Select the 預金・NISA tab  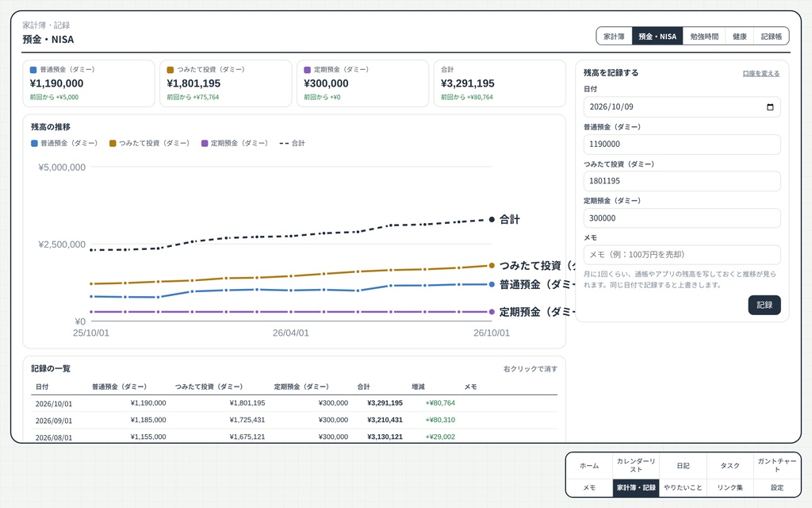click(x=657, y=37)
